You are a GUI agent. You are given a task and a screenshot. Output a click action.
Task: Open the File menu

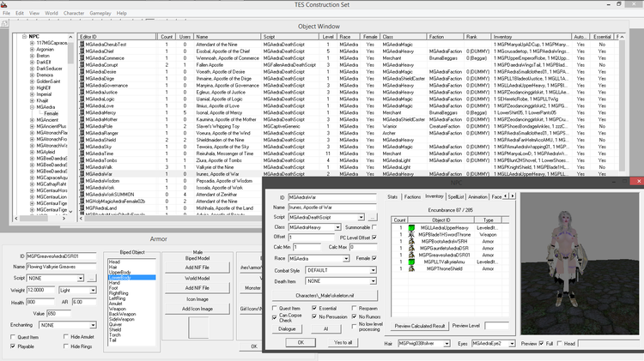pyautogui.click(x=7, y=13)
